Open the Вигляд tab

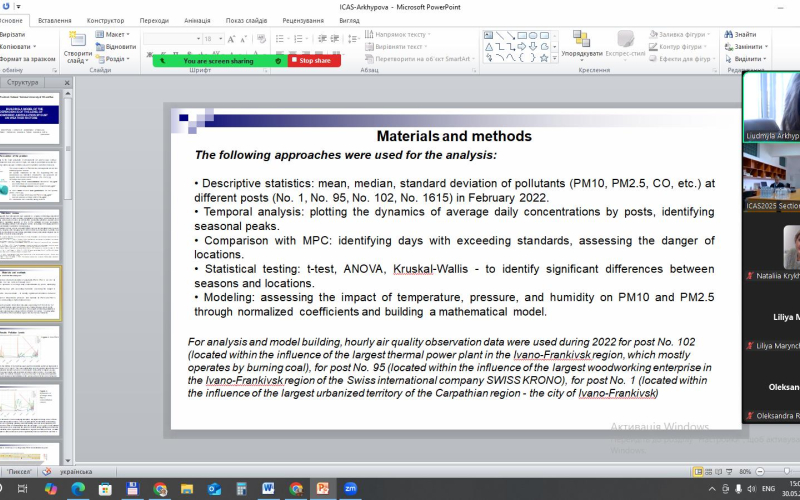(349, 20)
